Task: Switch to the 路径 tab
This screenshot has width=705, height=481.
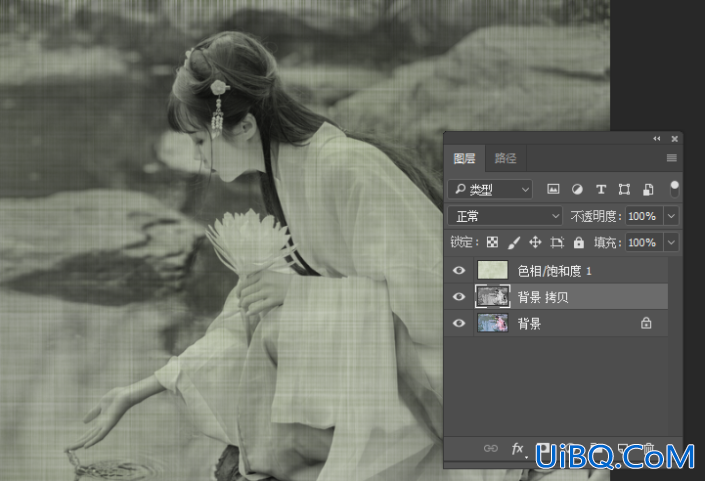Action: [x=505, y=158]
